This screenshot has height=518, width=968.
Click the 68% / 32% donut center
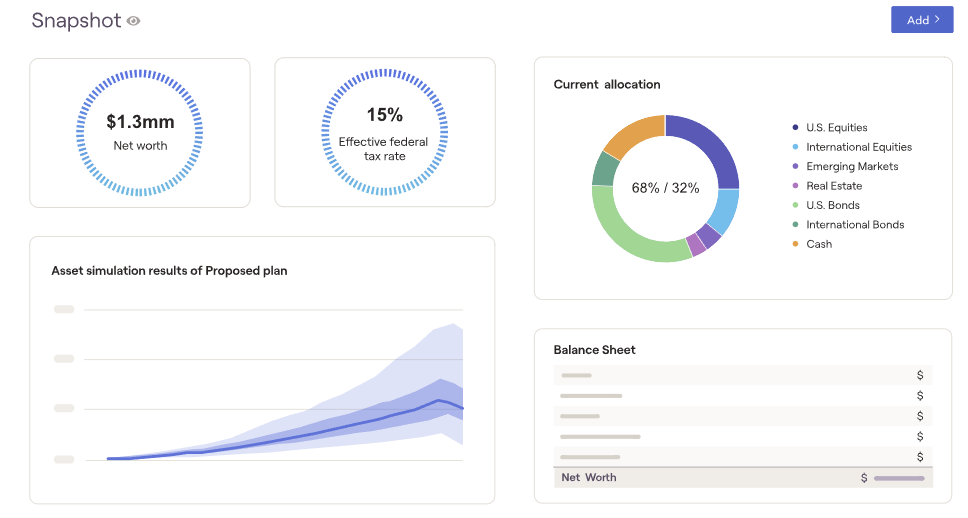[x=665, y=188]
